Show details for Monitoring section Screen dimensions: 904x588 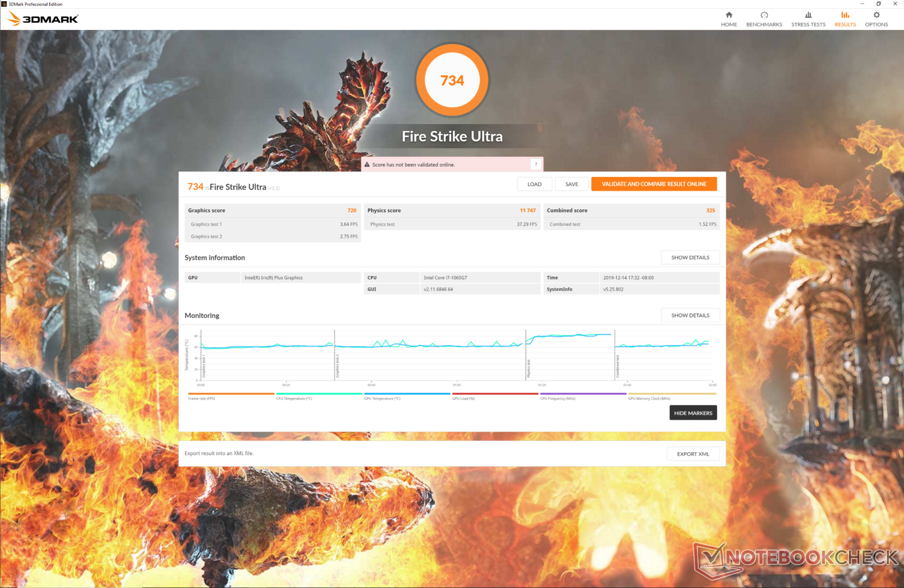690,315
